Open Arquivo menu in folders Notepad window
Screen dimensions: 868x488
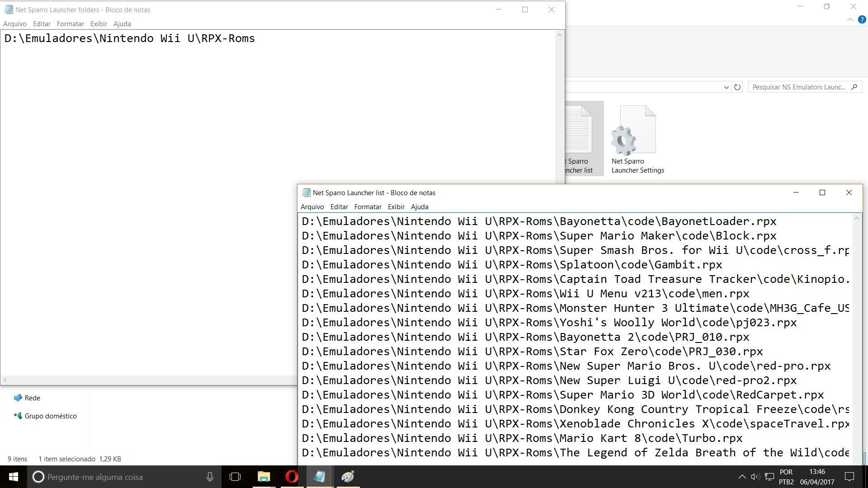[x=15, y=24]
